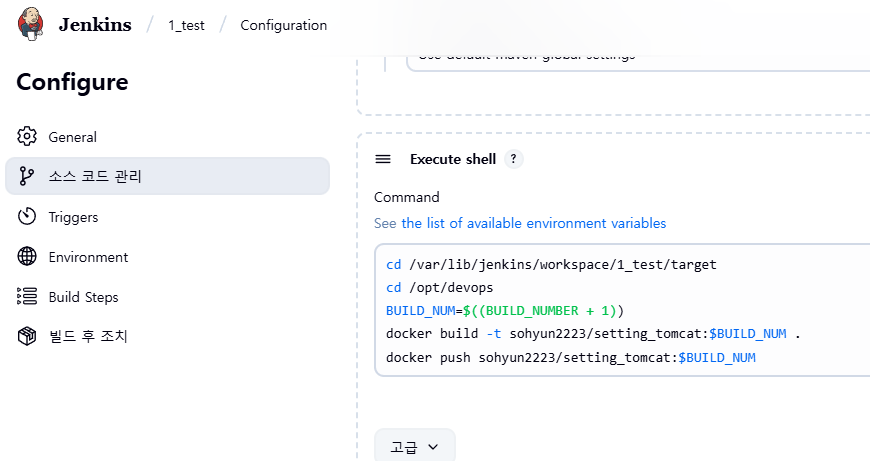Click the Command field label
The height and width of the screenshot is (461, 870).
pyautogui.click(x=407, y=197)
